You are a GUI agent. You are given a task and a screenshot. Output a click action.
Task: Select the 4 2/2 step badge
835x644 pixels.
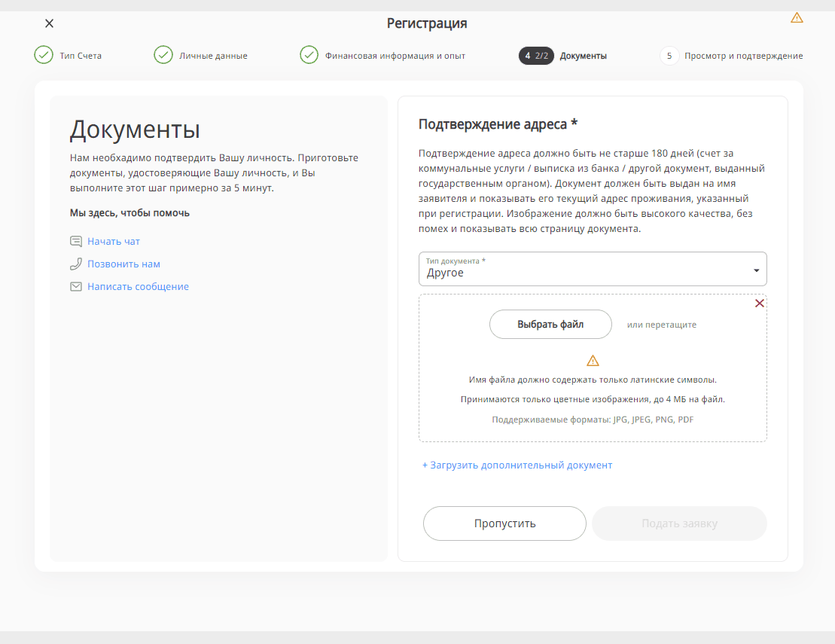point(536,56)
